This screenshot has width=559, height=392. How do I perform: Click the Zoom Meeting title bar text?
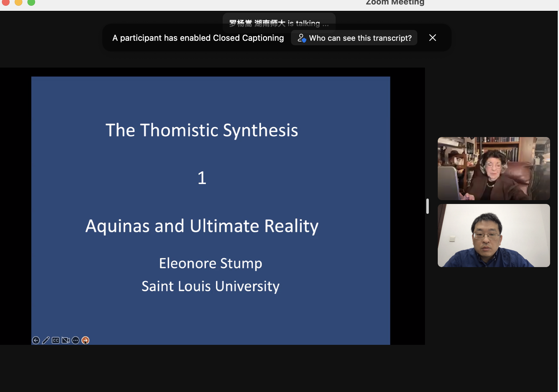395,3
